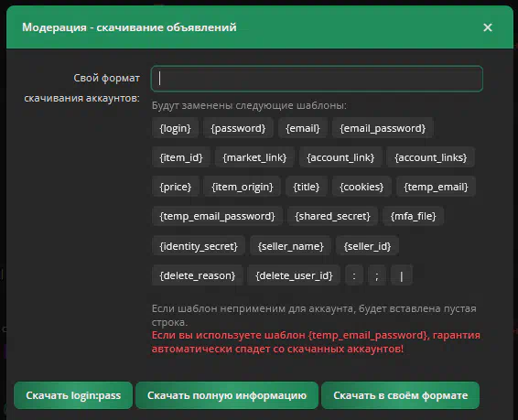
Task: Click Скачать в своём формате button
Action: (400, 395)
